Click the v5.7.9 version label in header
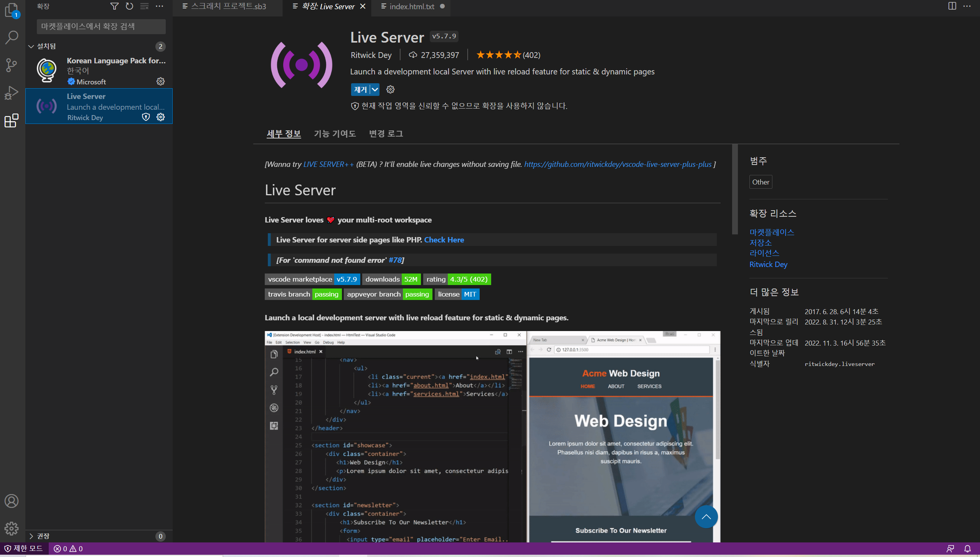980x557 pixels. 444,36
